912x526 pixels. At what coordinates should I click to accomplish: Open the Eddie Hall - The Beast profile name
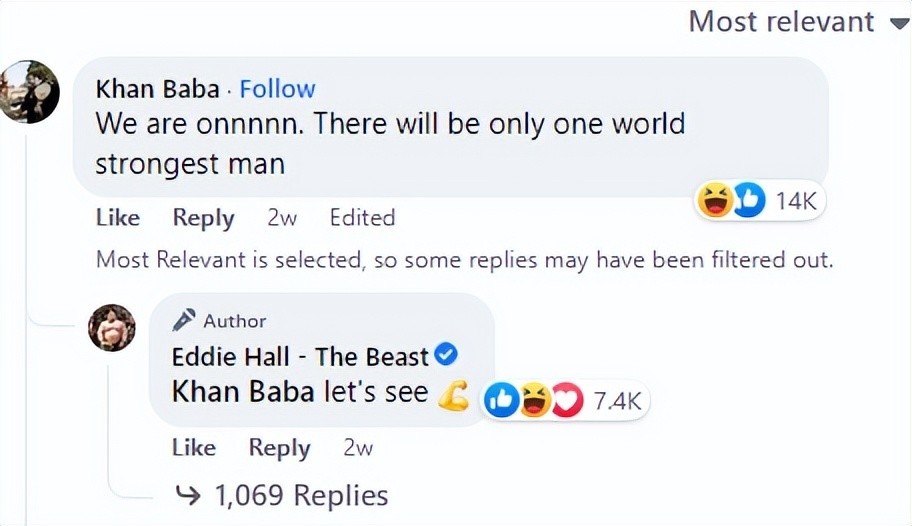[300, 356]
